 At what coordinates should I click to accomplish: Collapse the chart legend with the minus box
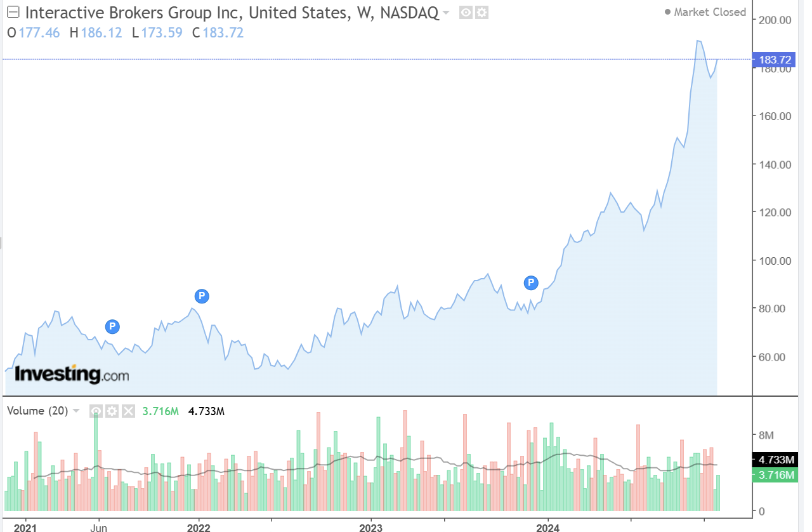tap(13, 13)
